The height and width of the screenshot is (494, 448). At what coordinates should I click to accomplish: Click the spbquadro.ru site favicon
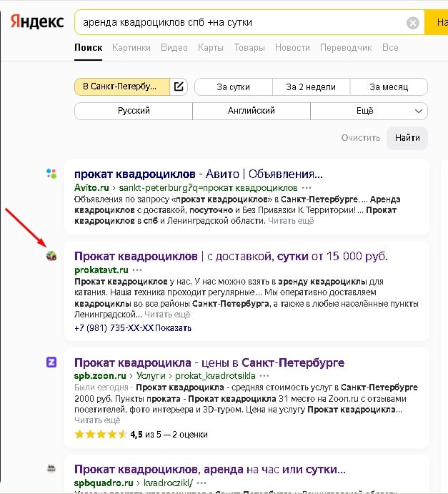click(51, 469)
